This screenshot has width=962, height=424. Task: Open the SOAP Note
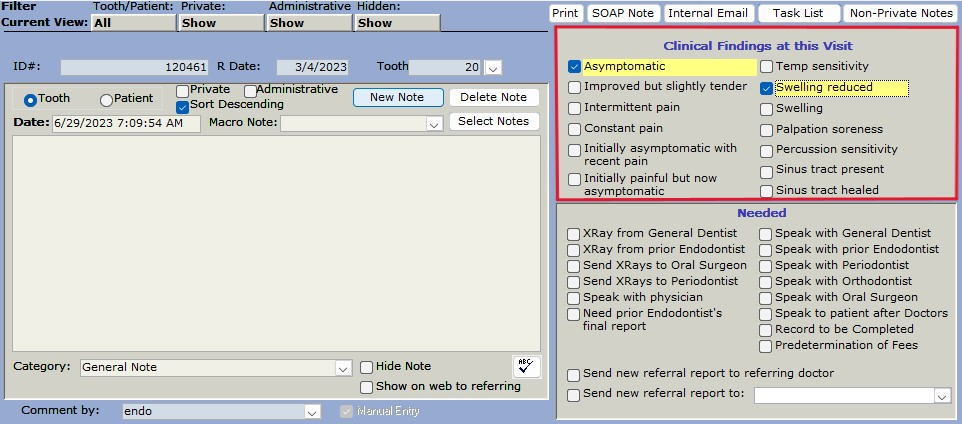pyautogui.click(x=622, y=13)
